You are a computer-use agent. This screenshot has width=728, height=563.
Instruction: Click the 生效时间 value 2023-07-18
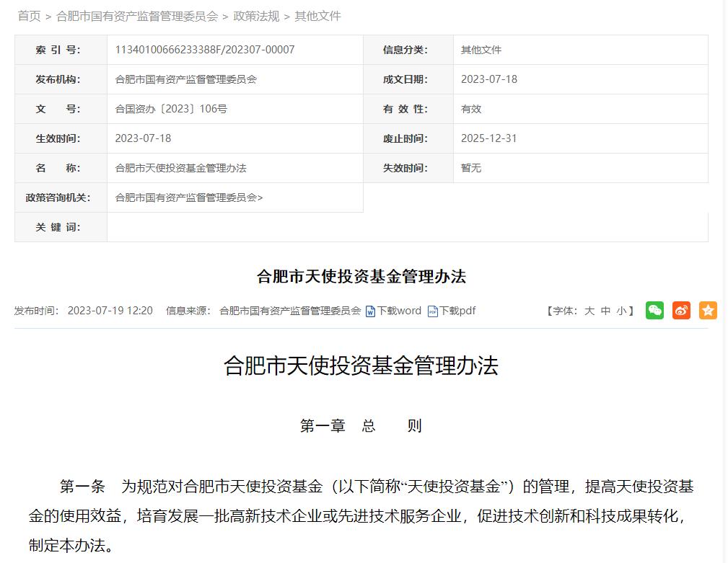coord(143,138)
